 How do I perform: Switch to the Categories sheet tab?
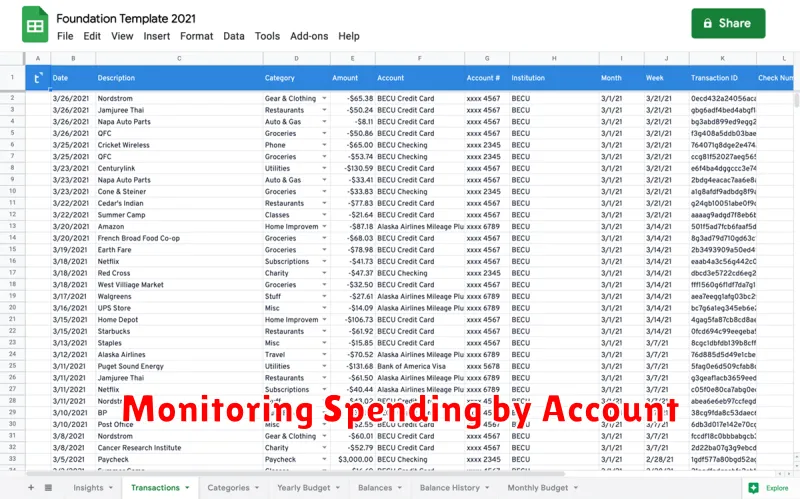pos(229,488)
